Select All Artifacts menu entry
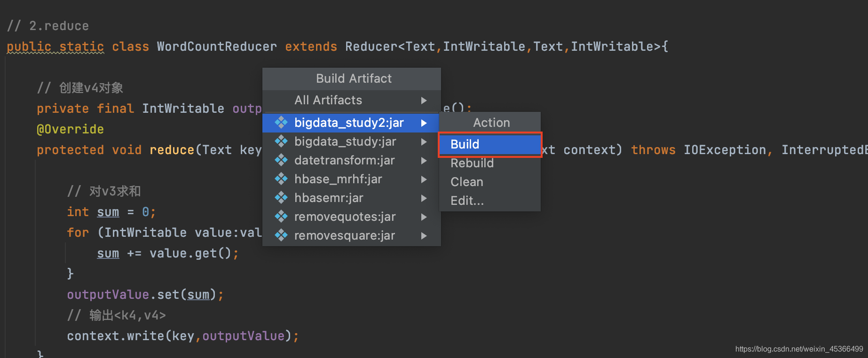868x358 pixels. click(x=352, y=100)
